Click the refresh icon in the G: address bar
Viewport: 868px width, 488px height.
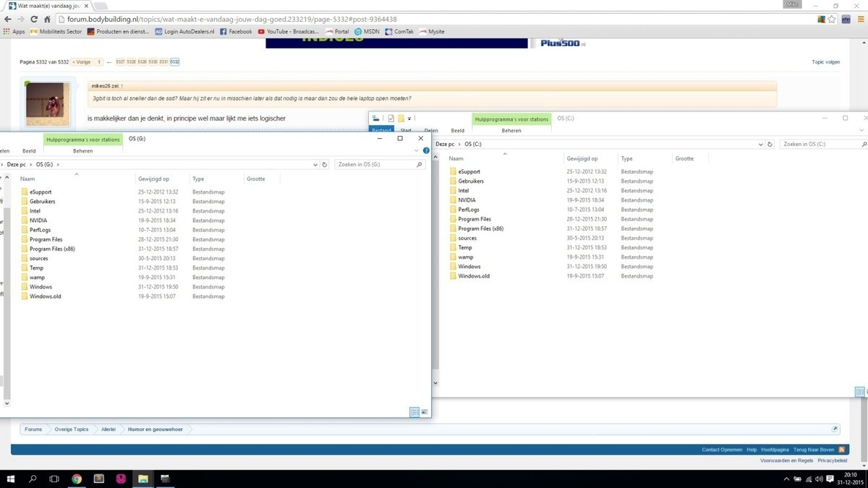[325, 165]
